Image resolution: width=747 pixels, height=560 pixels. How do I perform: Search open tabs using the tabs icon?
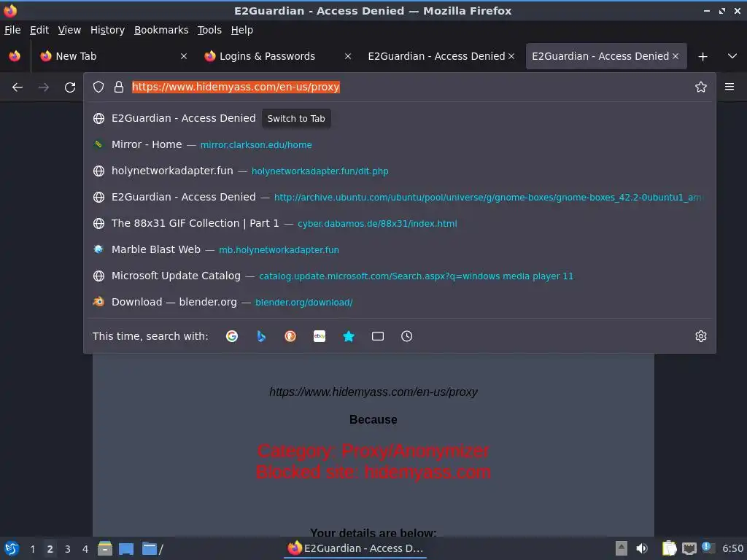tap(378, 336)
